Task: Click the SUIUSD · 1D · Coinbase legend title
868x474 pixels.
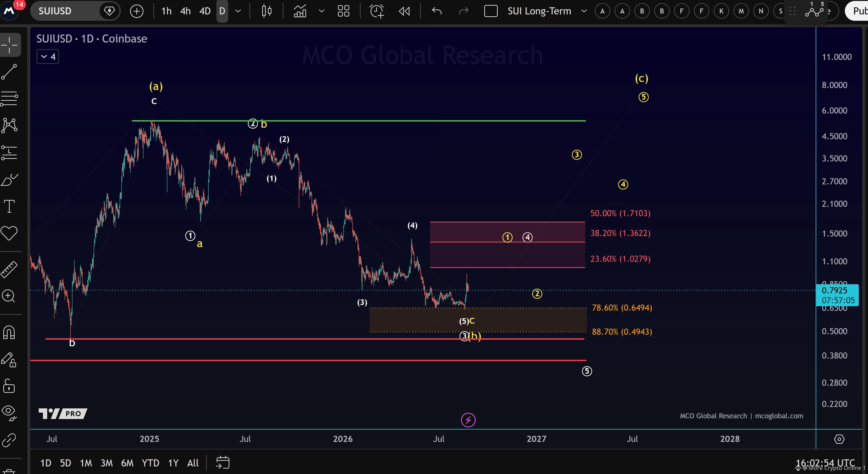Action: tap(92, 39)
